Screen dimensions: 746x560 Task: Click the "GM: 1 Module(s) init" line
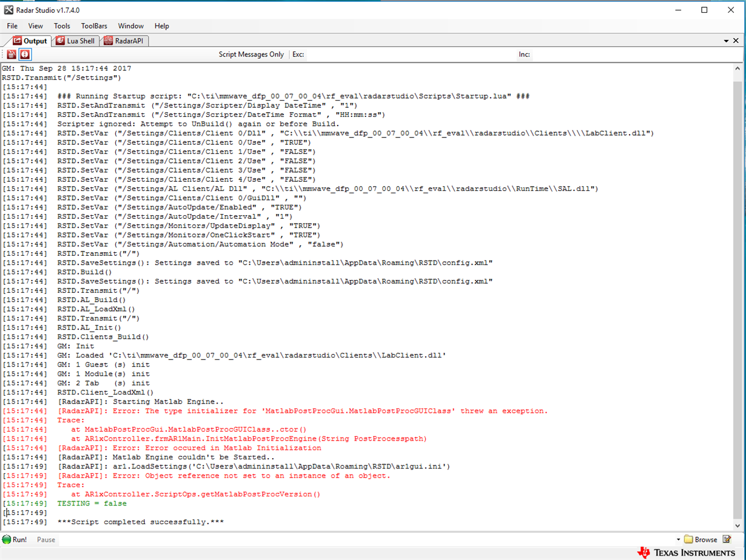point(104,374)
